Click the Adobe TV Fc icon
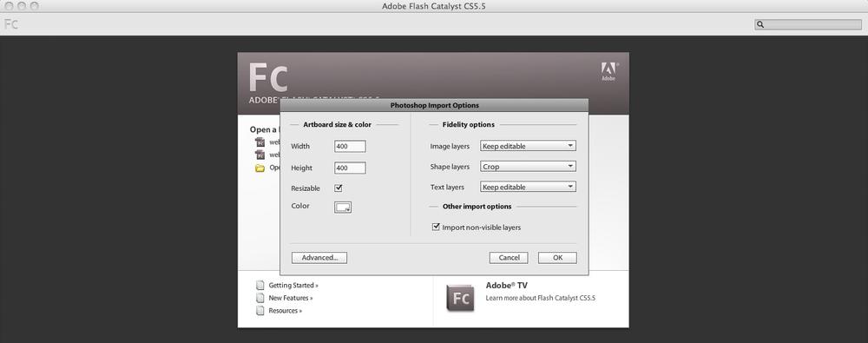This screenshot has width=868, height=343. point(461,298)
